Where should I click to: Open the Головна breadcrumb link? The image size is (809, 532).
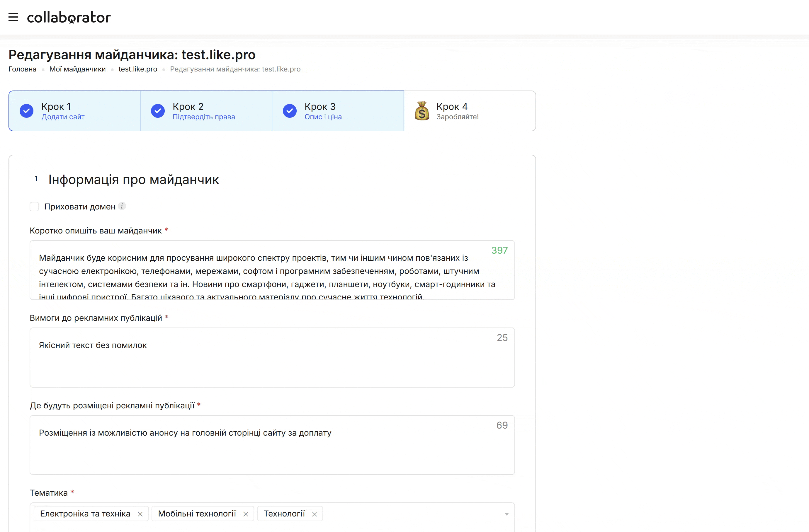(x=23, y=69)
